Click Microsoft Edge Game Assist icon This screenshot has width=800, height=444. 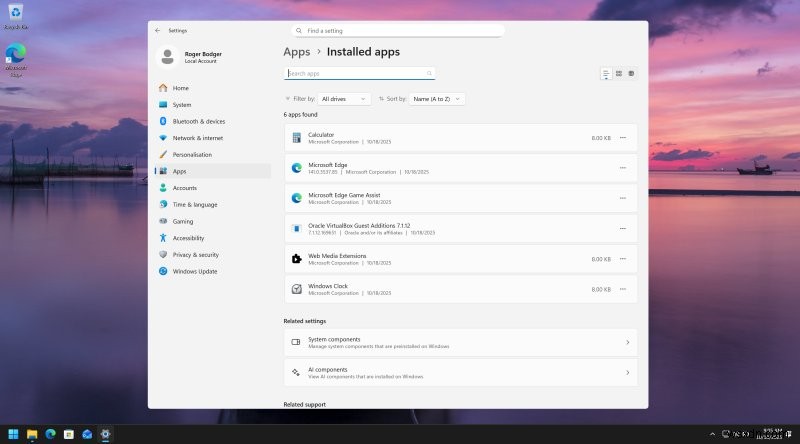click(296, 199)
